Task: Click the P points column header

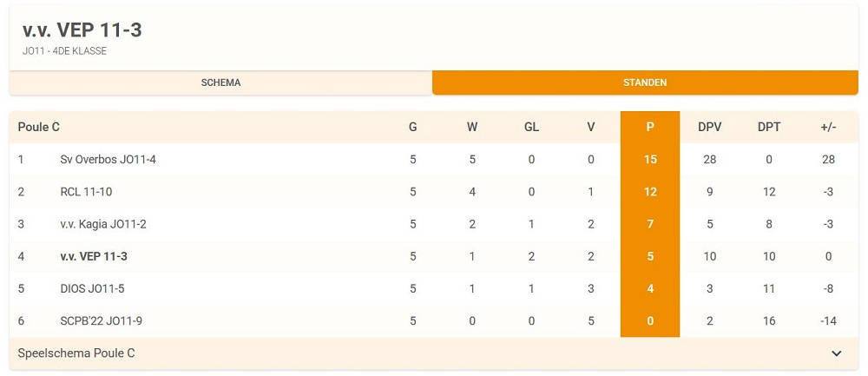Action: [x=650, y=127]
